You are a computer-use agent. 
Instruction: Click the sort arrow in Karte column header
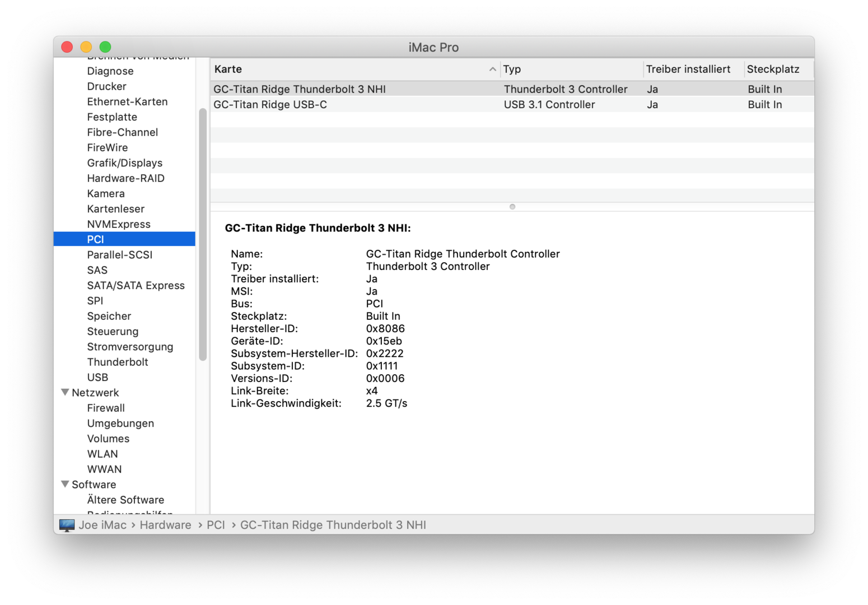tap(492, 69)
